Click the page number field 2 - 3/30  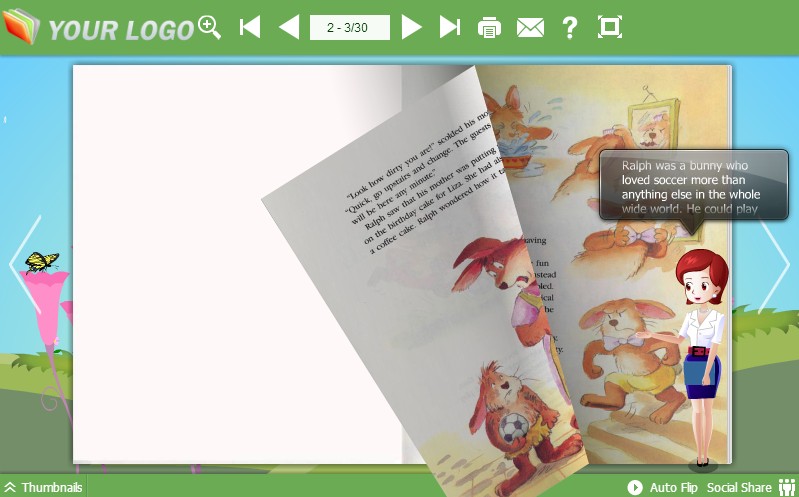(350, 28)
